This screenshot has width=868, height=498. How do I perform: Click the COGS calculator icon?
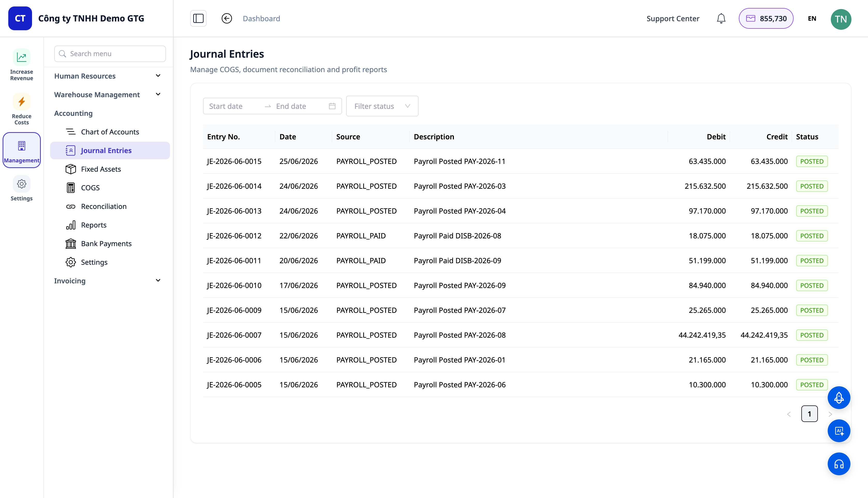tap(71, 188)
